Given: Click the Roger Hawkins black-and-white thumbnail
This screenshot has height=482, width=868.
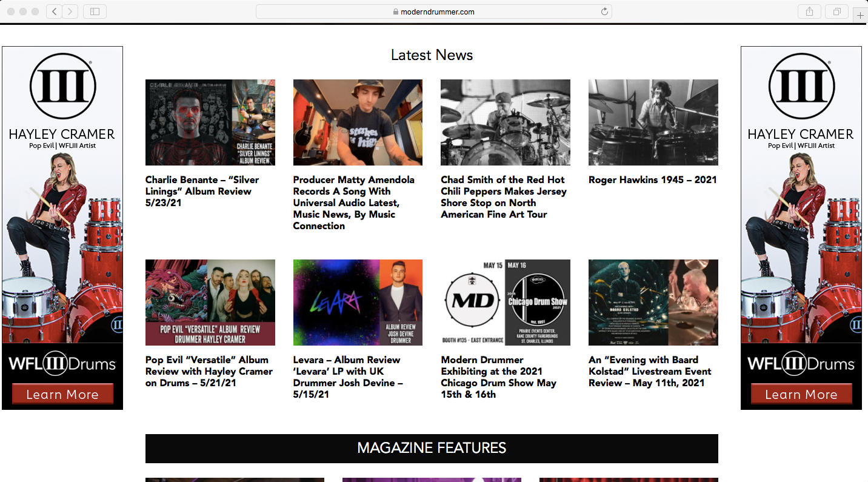Looking at the screenshot, I should point(653,122).
